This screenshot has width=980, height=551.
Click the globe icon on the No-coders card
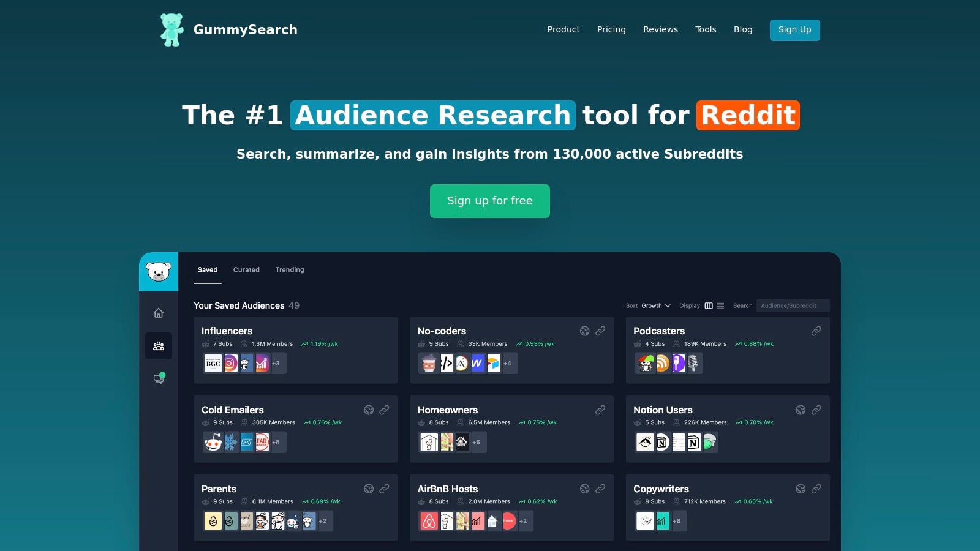coord(584,331)
